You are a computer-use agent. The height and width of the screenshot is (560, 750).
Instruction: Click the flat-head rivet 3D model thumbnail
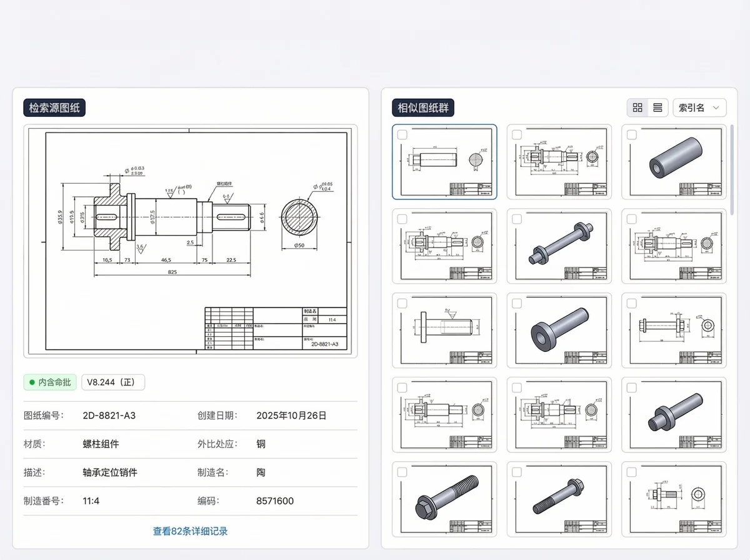tap(559, 330)
